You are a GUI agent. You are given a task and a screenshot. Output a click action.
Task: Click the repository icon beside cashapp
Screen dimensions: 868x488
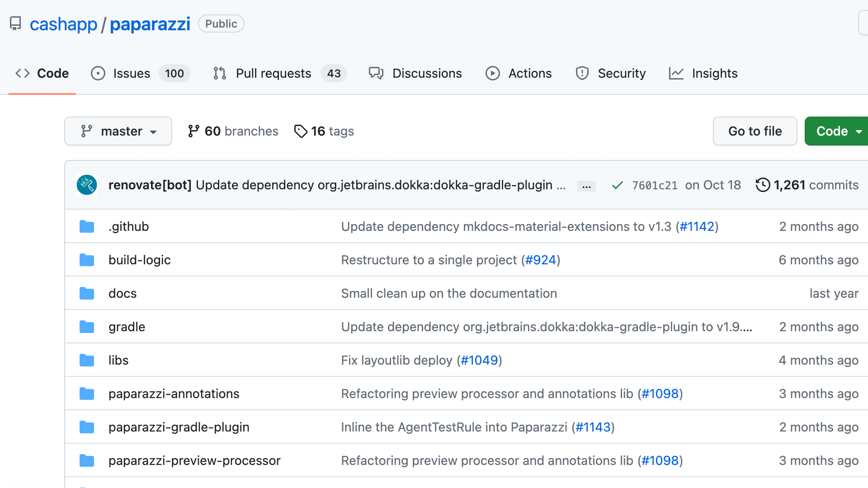click(x=15, y=23)
